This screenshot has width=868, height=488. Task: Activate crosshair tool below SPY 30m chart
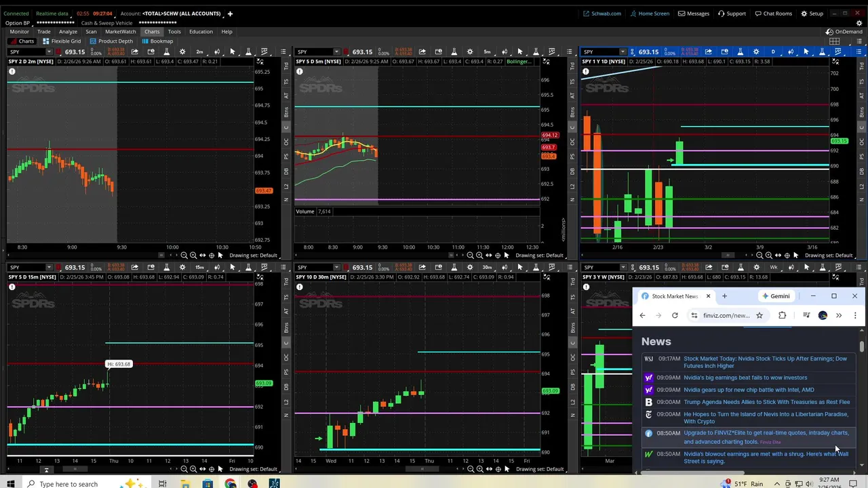coord(498,469)
